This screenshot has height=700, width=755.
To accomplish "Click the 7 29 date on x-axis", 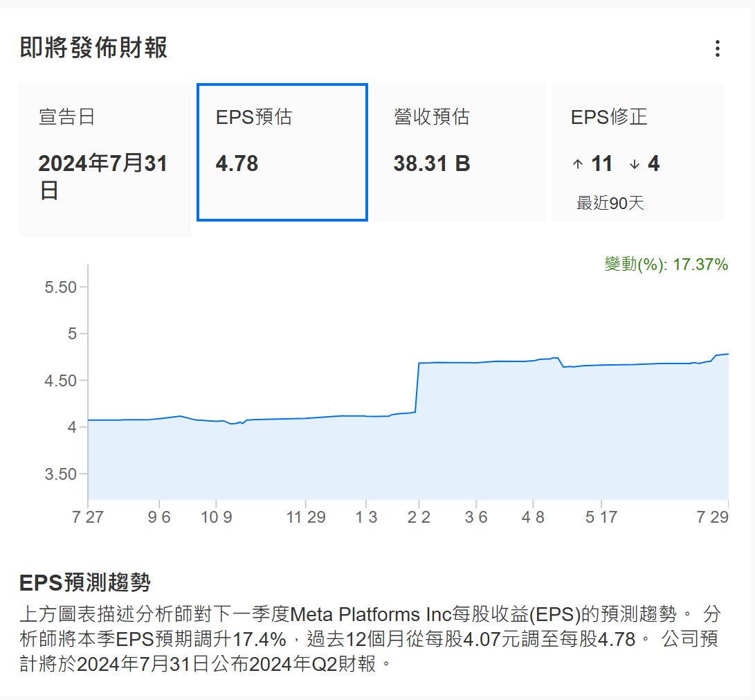I will click(713, 518).
